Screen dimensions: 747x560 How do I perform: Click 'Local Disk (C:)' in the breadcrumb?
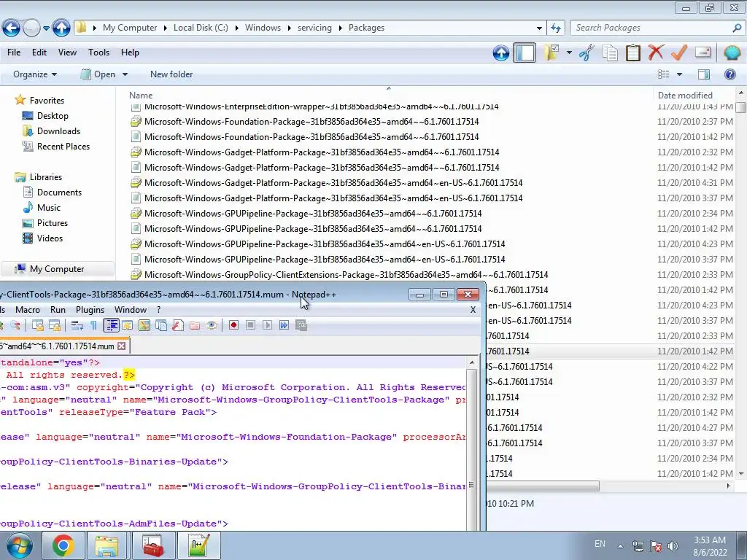click(201, 28)
